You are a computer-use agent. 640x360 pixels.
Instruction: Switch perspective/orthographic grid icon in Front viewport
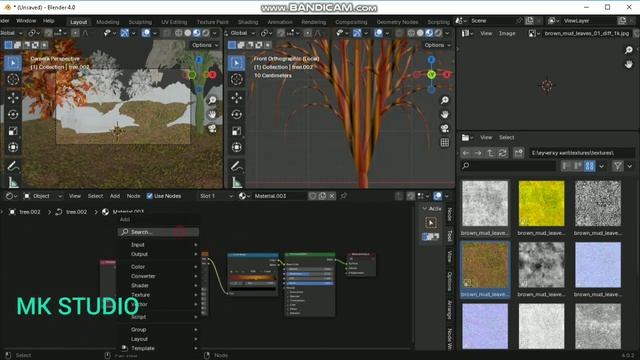click(444, 142)
